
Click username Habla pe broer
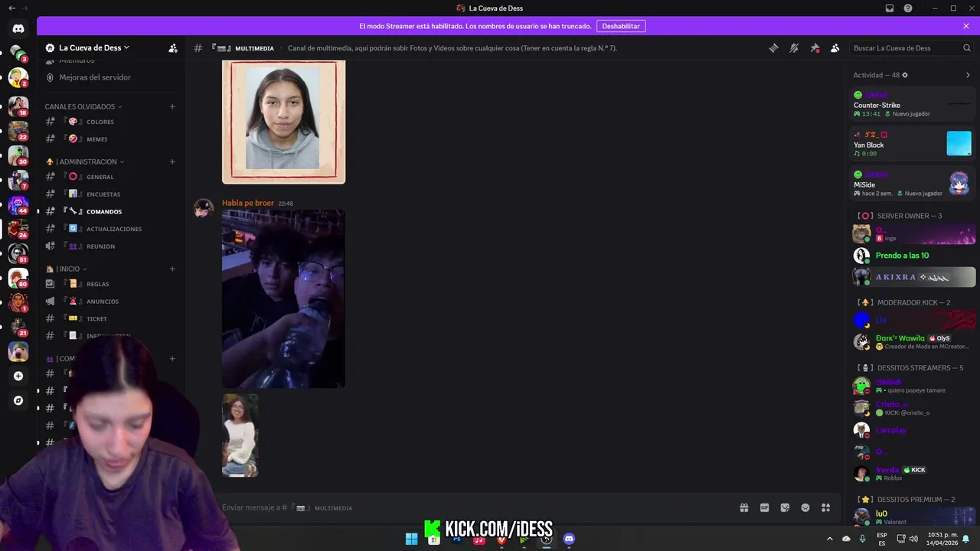(x=247, y=203)
